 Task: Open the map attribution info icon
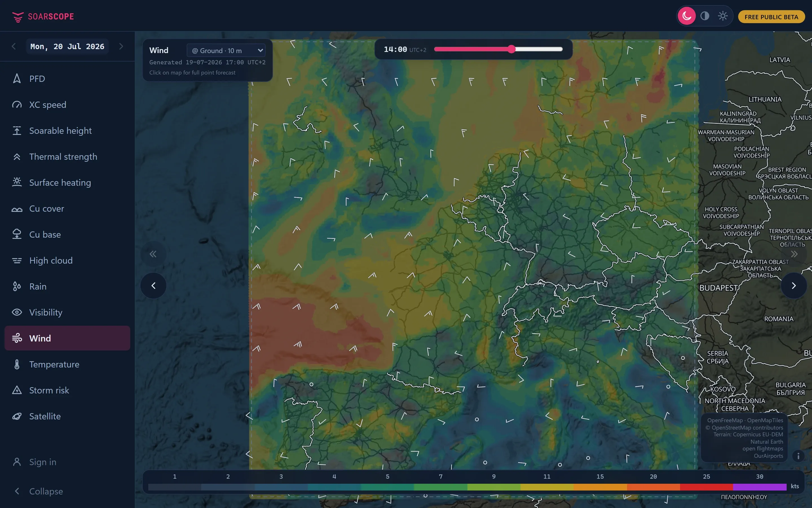798,456
